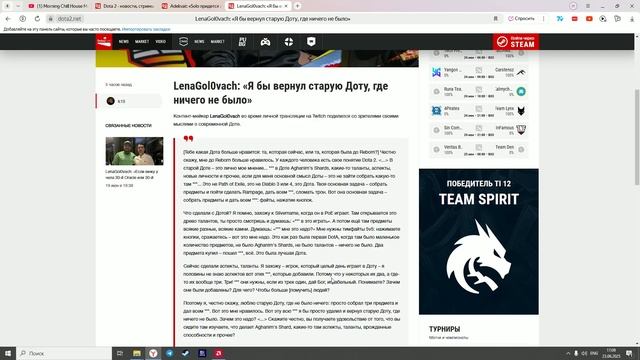Screen dimensions: 640x360
Task: Open second NEWS item beside CS icon
Action: (199, 42)
